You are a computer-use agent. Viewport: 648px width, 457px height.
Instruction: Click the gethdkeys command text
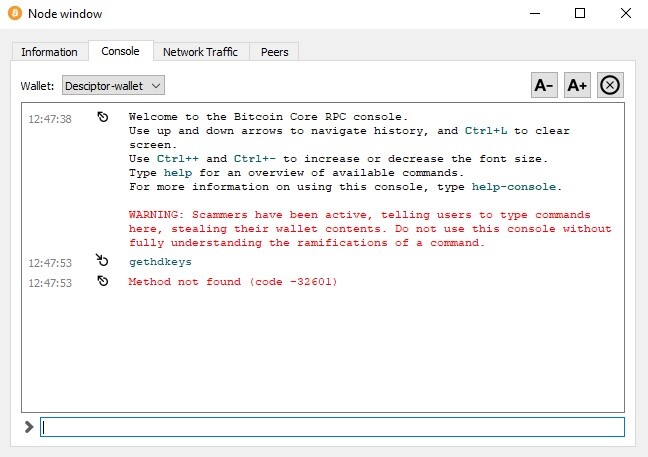click(x=160, y=262)
